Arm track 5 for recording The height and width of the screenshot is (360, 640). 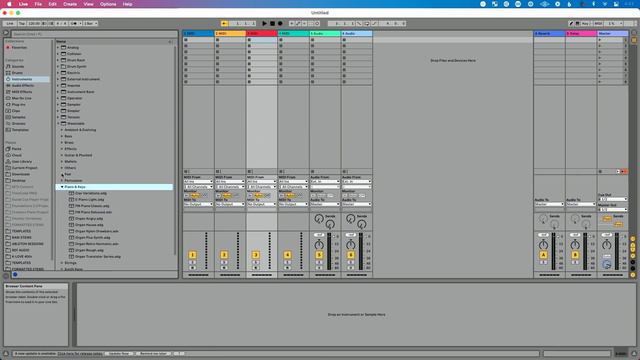[319, 268]
